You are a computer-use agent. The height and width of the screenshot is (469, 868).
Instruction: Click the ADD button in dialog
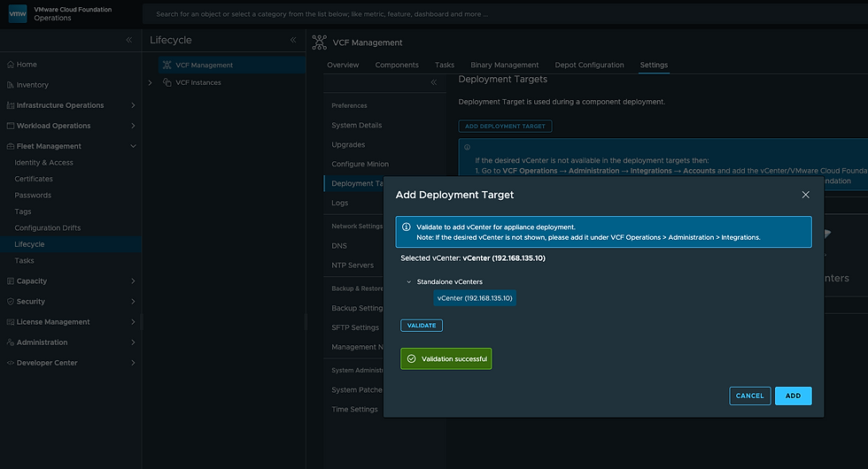[794, 396]
